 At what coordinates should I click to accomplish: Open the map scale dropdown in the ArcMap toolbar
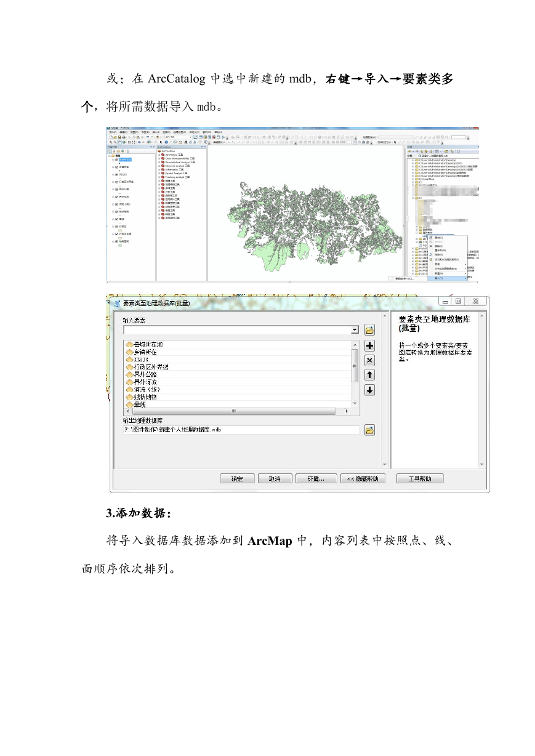(190, 137)
